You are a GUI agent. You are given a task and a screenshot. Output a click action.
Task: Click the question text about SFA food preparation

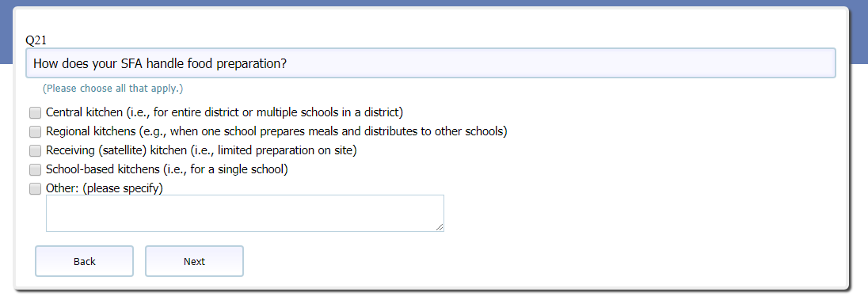[160, 63]
